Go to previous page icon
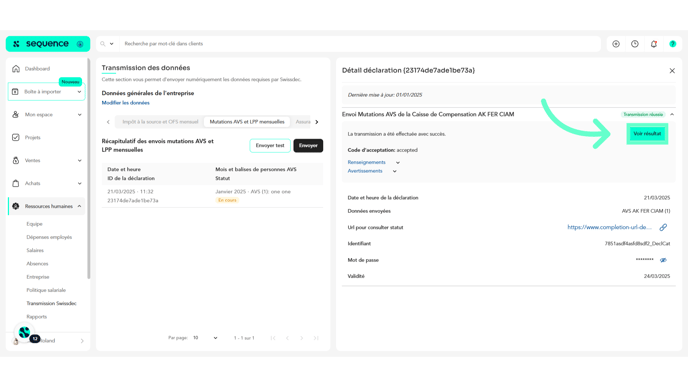Viewport: 688px width, 387px height. 287,338
